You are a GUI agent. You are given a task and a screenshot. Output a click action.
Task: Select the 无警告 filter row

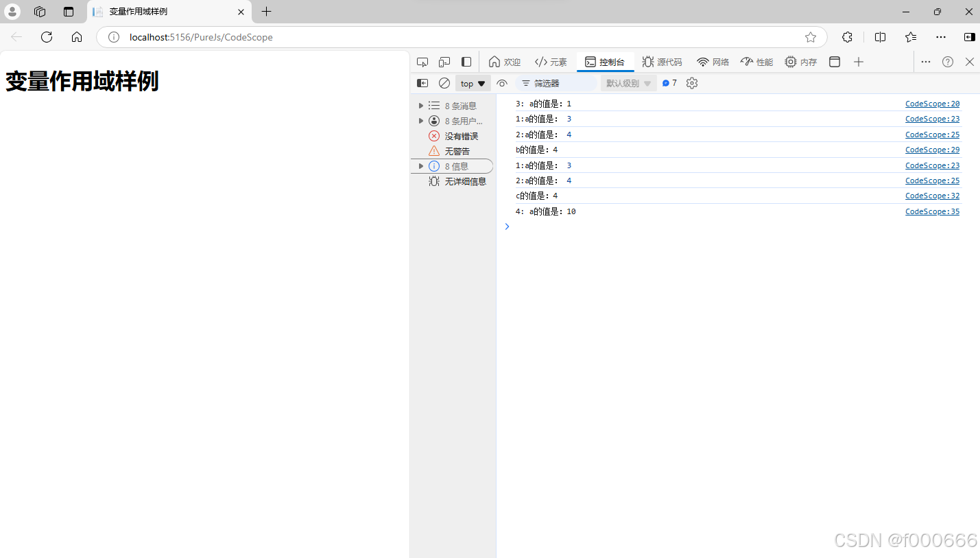453,151
